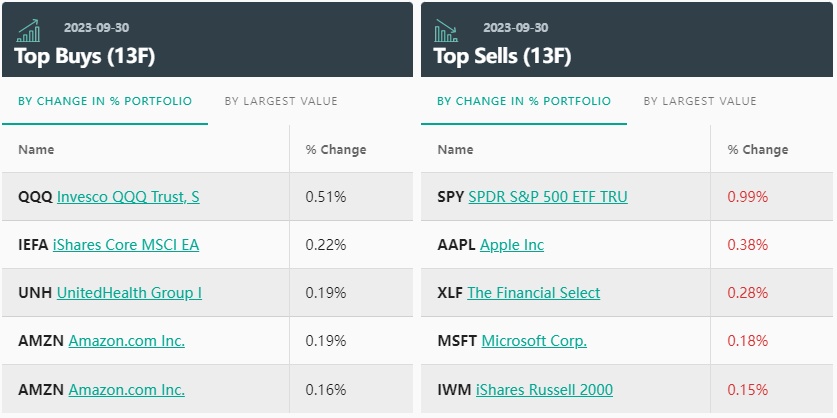Viewport: 837px width, 418px height.
Task: Click the Top Buys '% Change' column header
Action: click(336, 150)
